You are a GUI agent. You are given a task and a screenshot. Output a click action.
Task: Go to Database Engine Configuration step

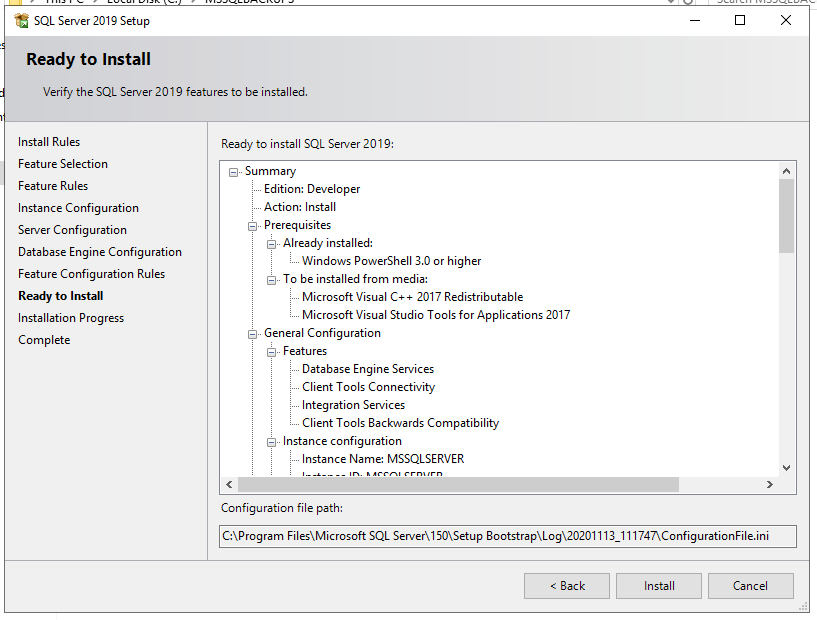(100, 252)
